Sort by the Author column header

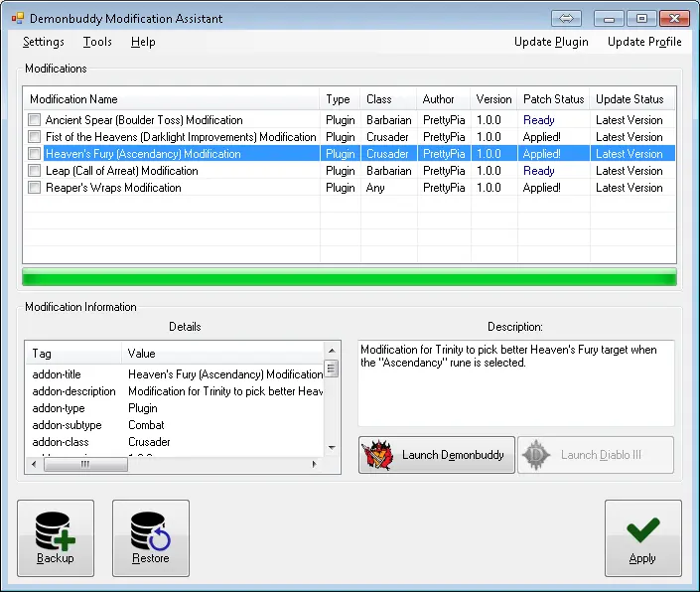click(444, 98)
